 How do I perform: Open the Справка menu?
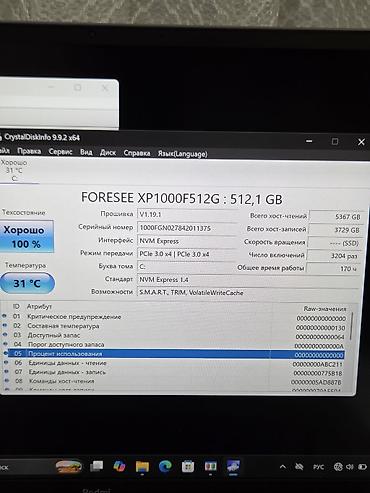click(x=137, y=153)
